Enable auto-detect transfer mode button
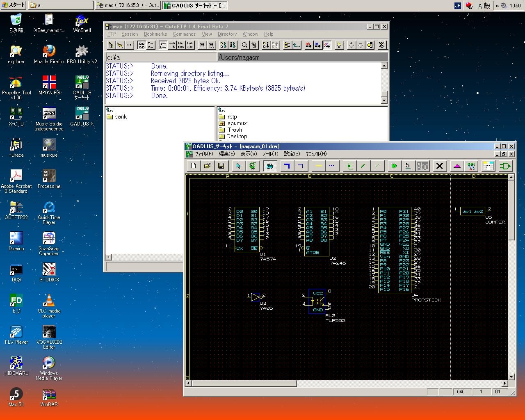The height and width of the screenshot is (420, 525). (x=327, y=45)
